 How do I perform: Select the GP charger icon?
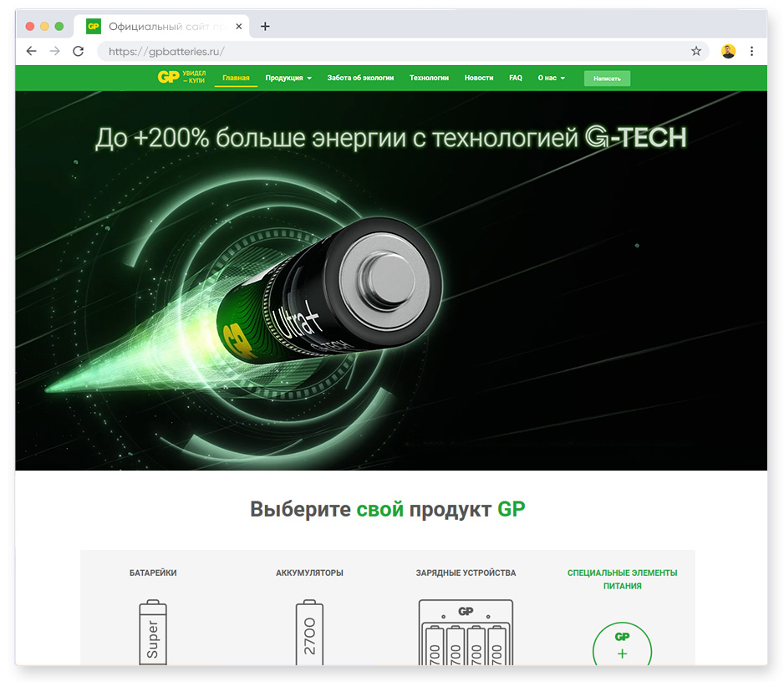click(x=466, y=632)
